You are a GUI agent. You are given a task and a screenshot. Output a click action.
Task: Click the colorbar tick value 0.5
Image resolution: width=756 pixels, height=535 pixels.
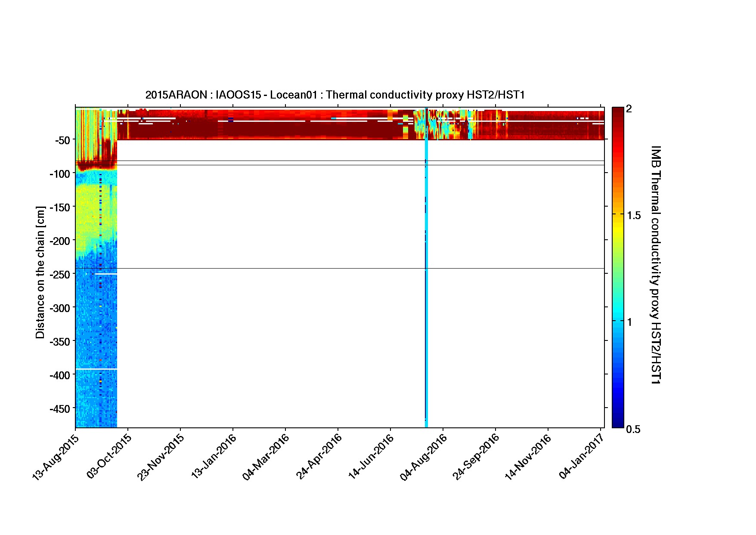(633, 430)
